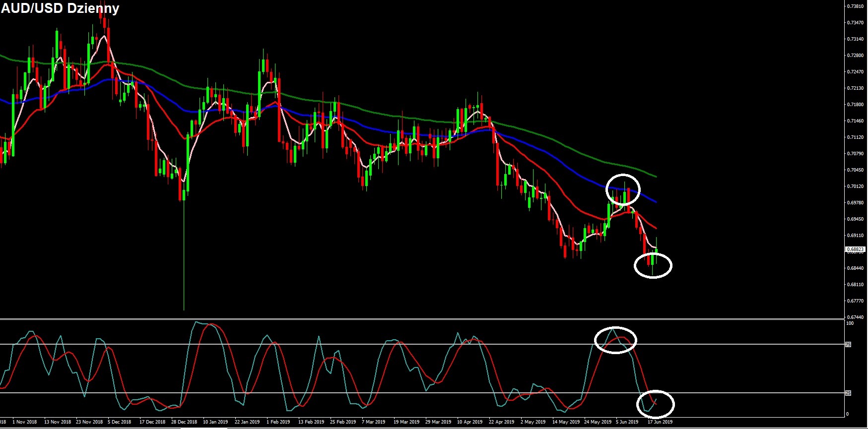Image resolution: width=868 pixels, height=429 pixels.
Task: Click the circled stochastic crossover below 25
Action: [655, 404]
